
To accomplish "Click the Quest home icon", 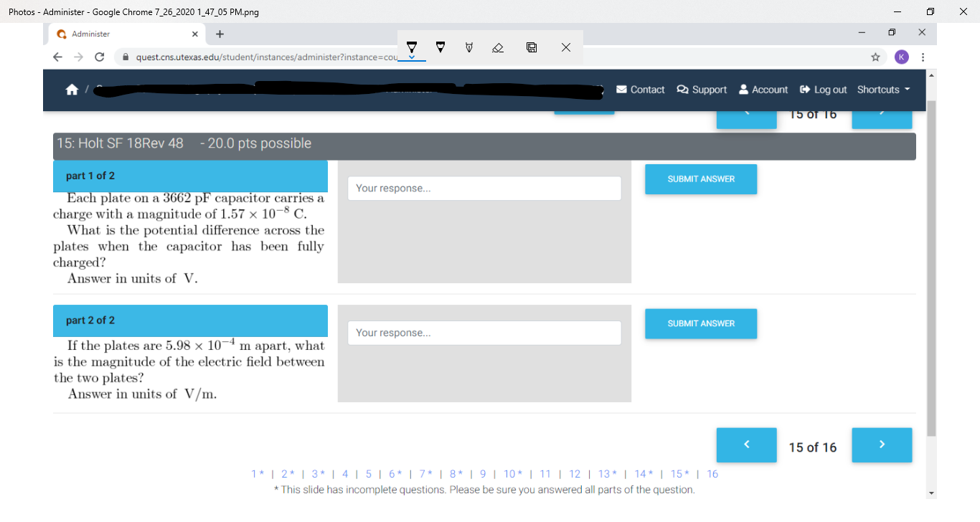I will coord(72,89).
